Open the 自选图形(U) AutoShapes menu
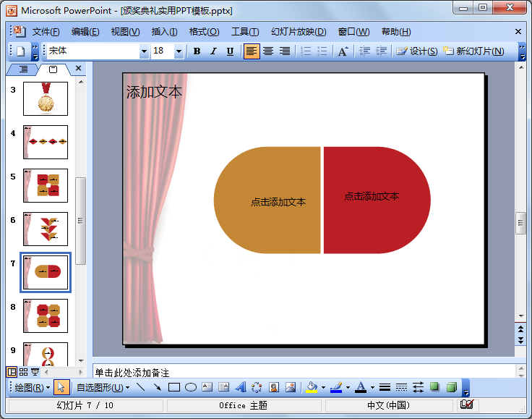The height and width of the screenshot is (419, 532). (x=103, y=387)
